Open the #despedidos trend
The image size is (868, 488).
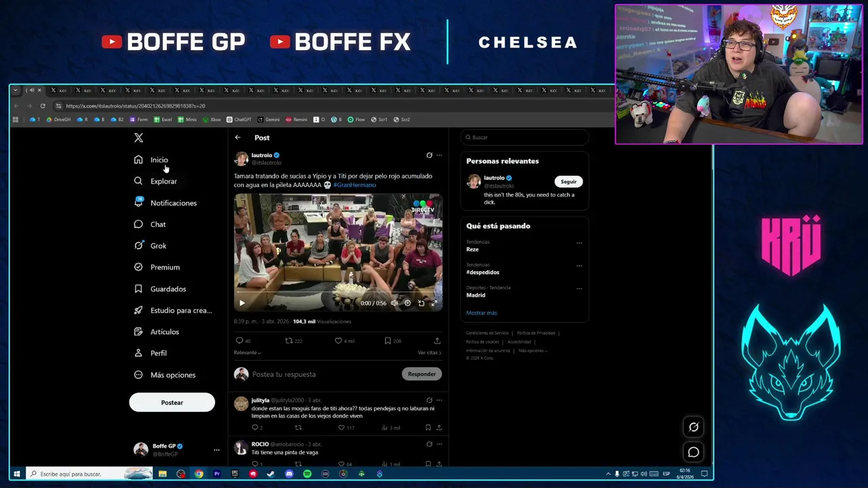point(483,272)
